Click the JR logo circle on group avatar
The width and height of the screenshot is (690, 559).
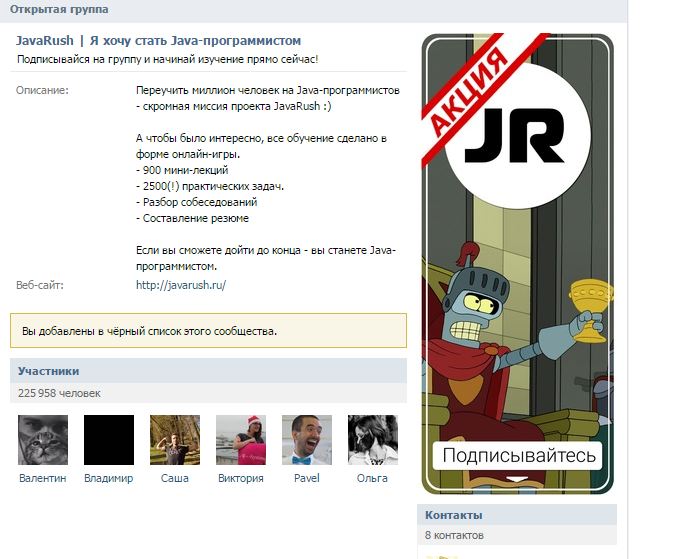(x=518, y=136)
